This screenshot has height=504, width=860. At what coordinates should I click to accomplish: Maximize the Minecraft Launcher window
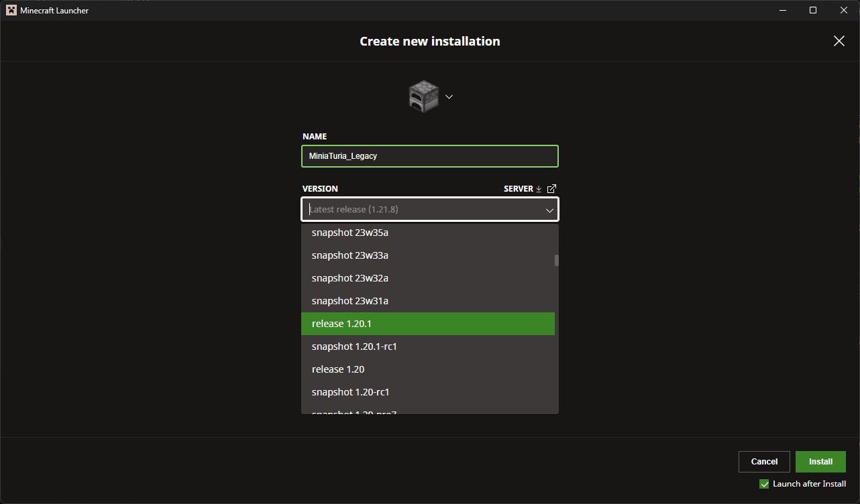point(813,10)
